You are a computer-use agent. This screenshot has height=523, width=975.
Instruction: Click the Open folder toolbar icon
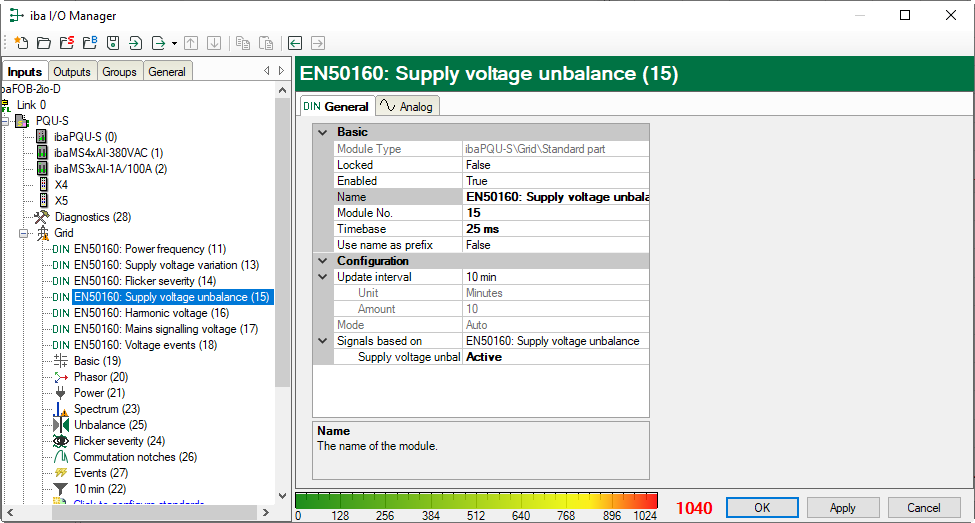(43, 43)
